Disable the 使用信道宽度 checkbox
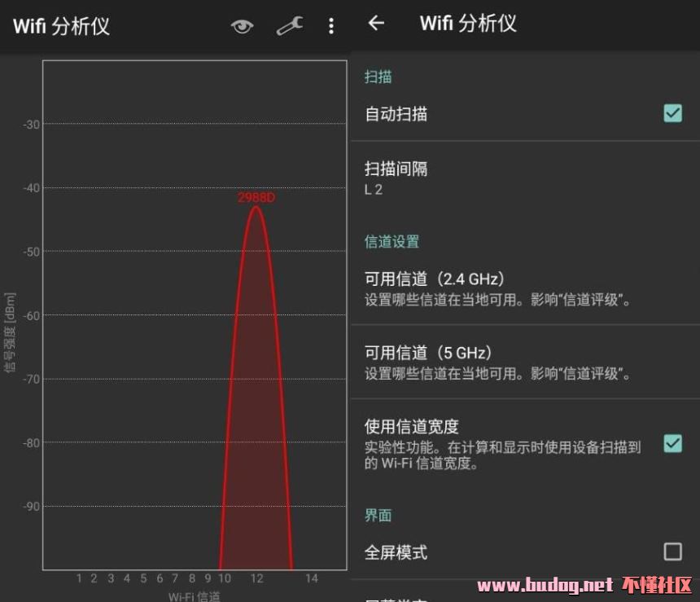 pyautogui.click(x=672, y=444)
